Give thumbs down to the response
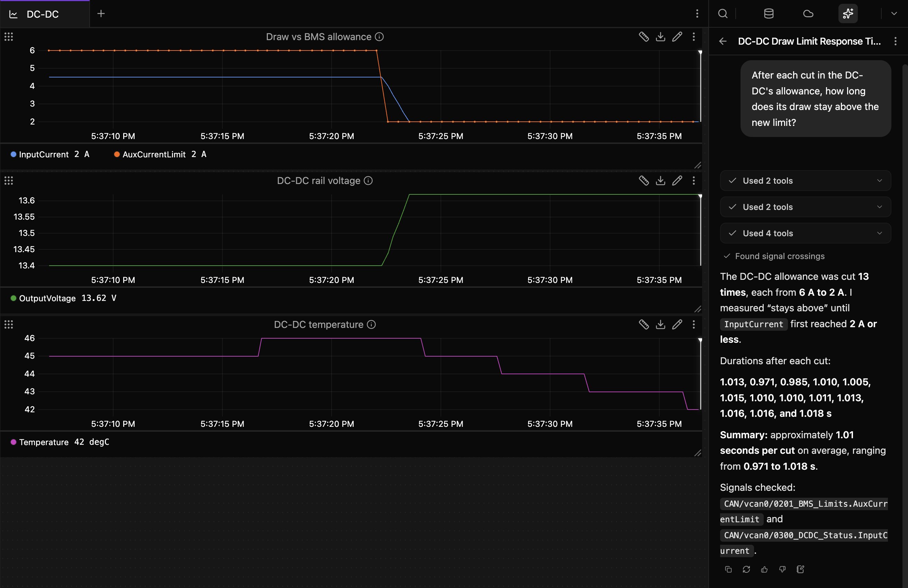The image size is (908, 588). [x=782, y=569]
